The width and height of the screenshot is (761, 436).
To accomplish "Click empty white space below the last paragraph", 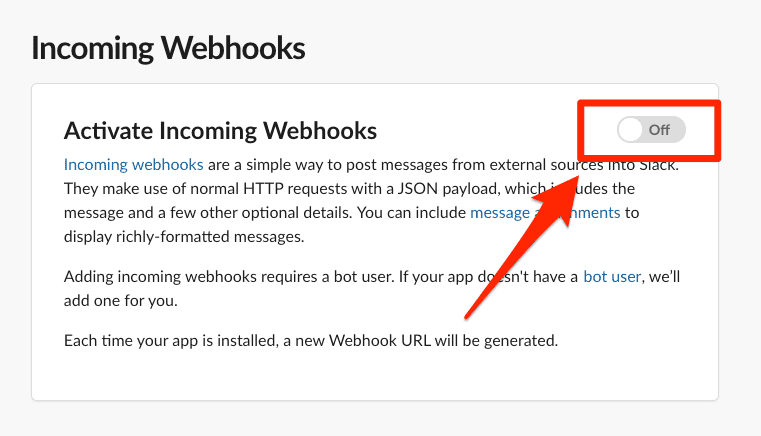I will coord(375,375).
